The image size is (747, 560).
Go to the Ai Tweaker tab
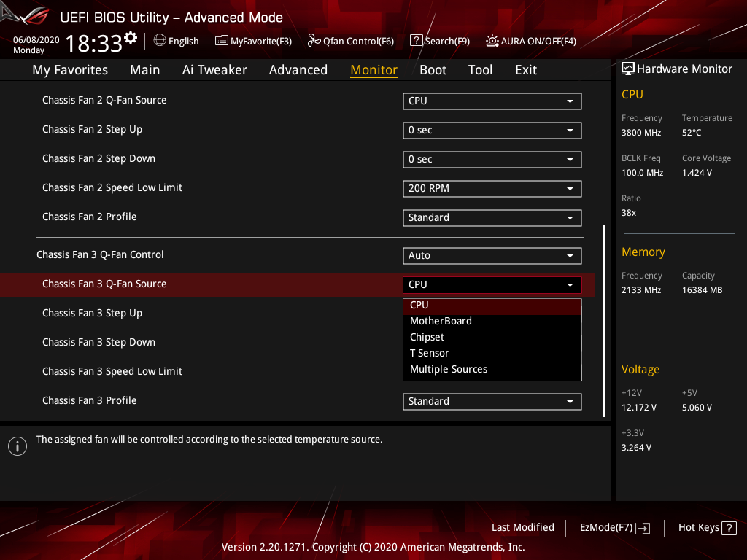tap(214, 70)
